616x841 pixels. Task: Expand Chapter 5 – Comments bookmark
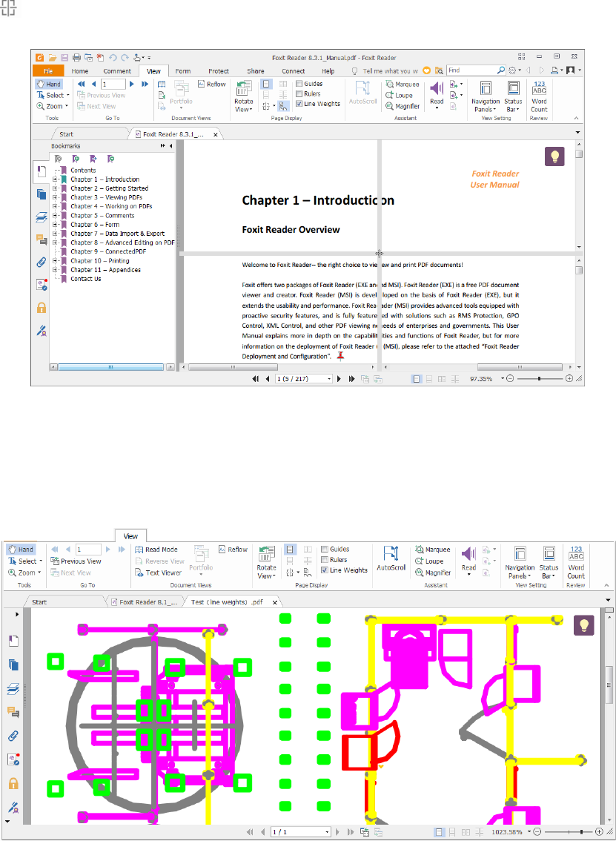click(x=55, y=216)
